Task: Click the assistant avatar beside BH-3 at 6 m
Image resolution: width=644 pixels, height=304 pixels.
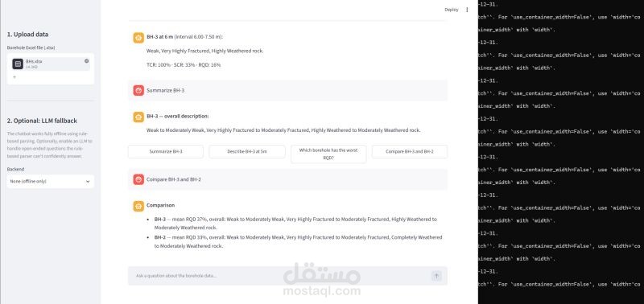Action: tap(138, 37)
